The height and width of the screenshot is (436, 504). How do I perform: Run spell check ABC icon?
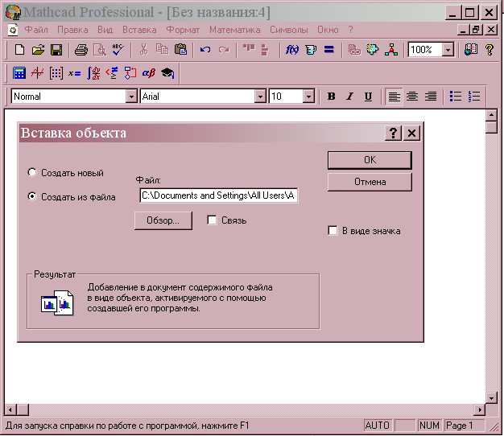click(x=118, y=50)
